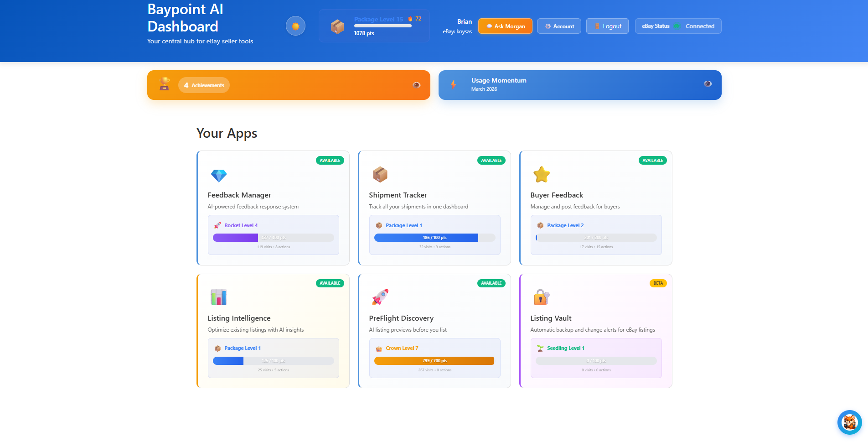Select the Buyer Feedback star icon
Viewport: 868px width, 442px height.
(x=541, y=174)
